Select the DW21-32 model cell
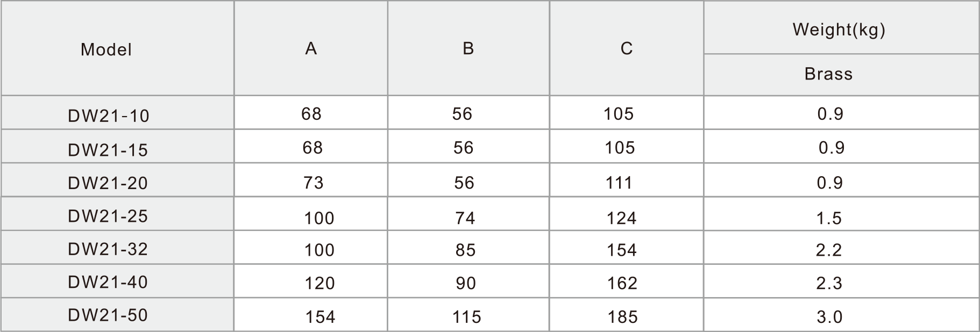Viewport: 980px width, 332px height. (x=117, y=247)
